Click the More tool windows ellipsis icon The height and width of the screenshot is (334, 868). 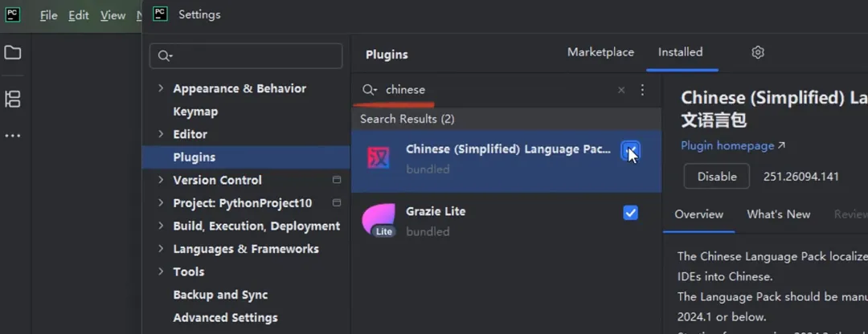click(x=13, y=136)
